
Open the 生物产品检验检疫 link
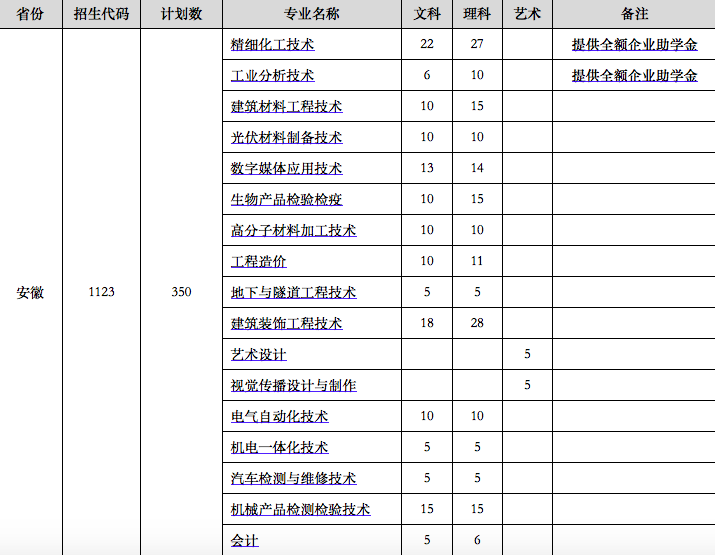pos(286,199)
